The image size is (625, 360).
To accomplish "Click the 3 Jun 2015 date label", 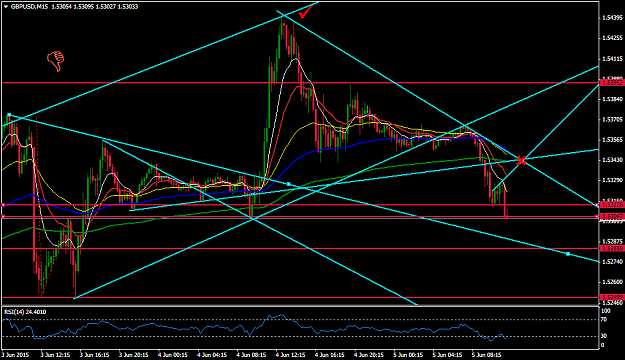I will point(16,354).
